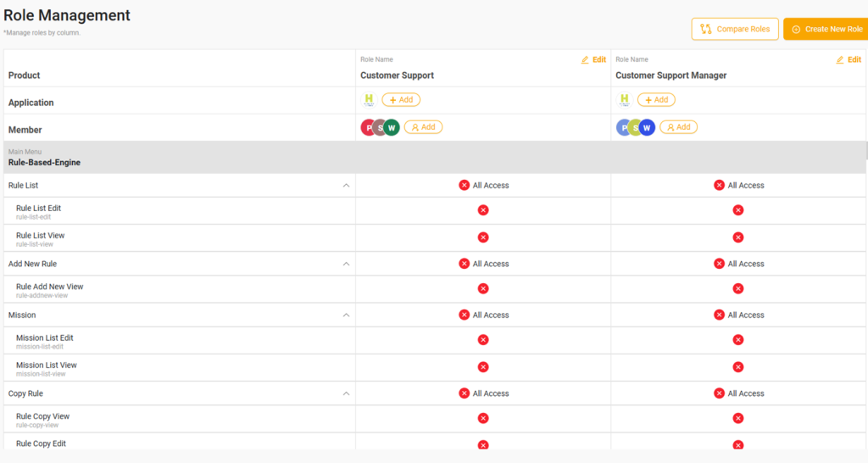Viewport: 868px width, 463px height.
Task: Collapse the Rule List section
Action: (x=346, y=186)
